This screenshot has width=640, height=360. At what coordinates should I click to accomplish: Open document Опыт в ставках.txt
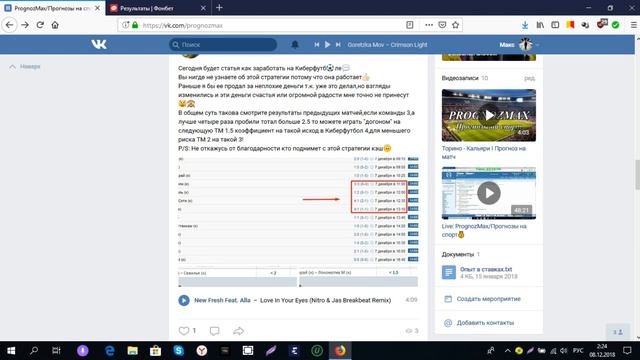click(x=486, y=269)
